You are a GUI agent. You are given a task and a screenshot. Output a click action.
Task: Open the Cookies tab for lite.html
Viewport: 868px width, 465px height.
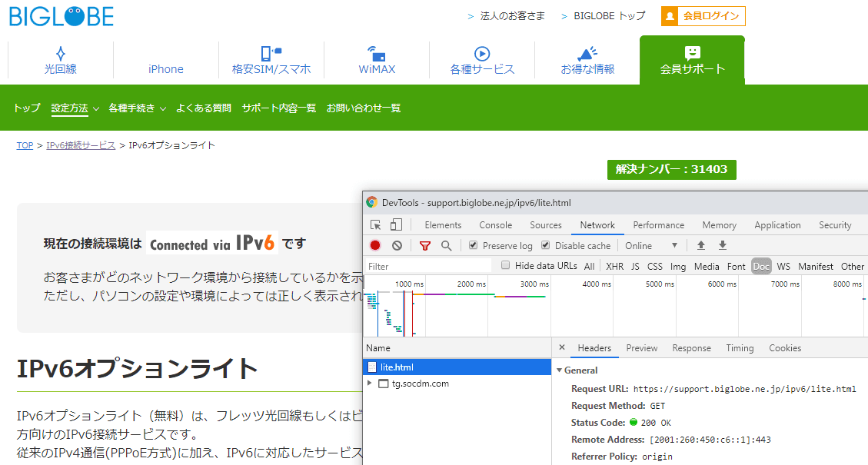(784, 347)
